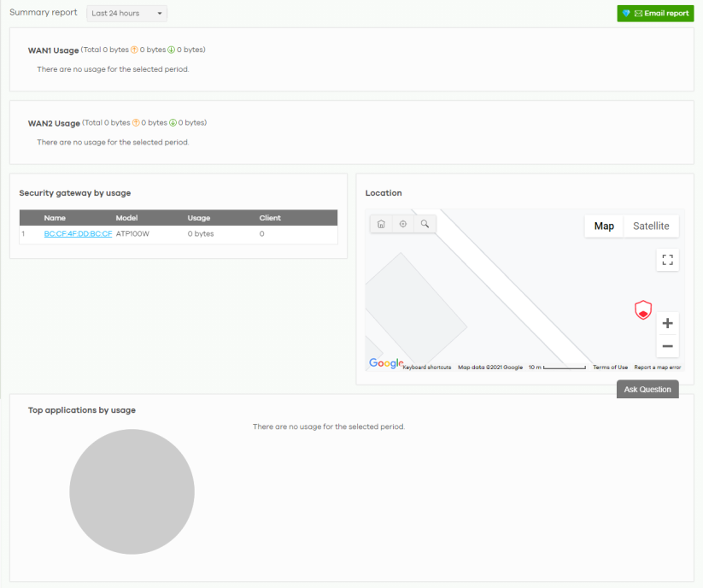Click the locate/crosshair map icon
The width and height of the screenshot is (703, 588).
click(x=403, y=224)
